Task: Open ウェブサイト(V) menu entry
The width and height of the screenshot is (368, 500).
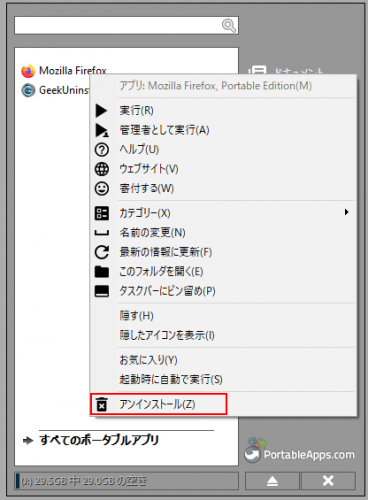Action: click(x=223, y=169)
